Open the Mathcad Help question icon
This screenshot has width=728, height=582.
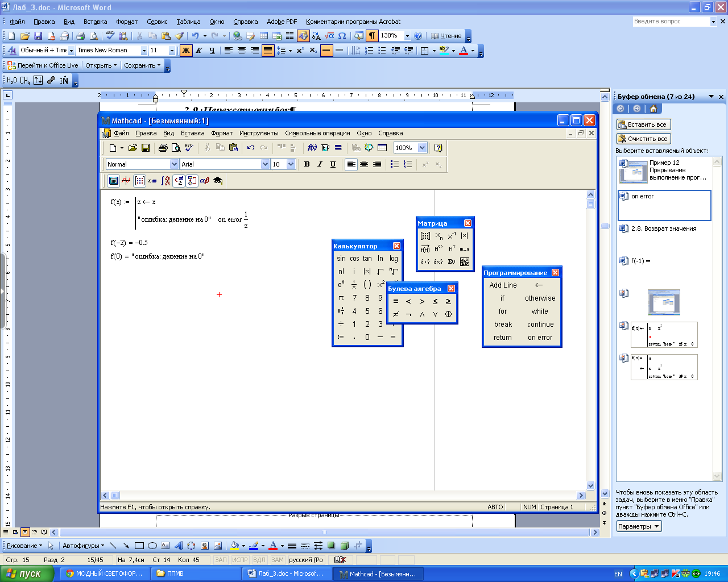pos(438,148)
